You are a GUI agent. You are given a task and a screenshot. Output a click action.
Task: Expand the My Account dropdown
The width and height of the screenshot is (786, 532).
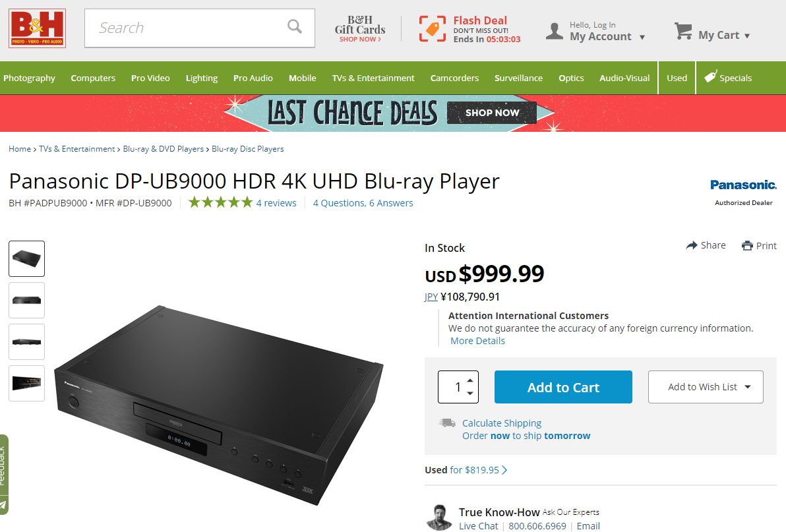pos(642,37)
